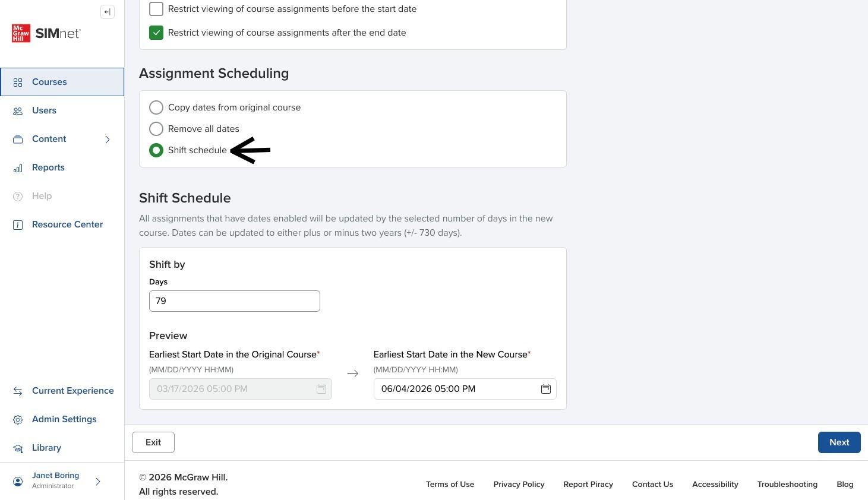Viewport: 868px width, 500px height.
Task: Choose the Shift schedule radio option
Action: pos(156,150)
